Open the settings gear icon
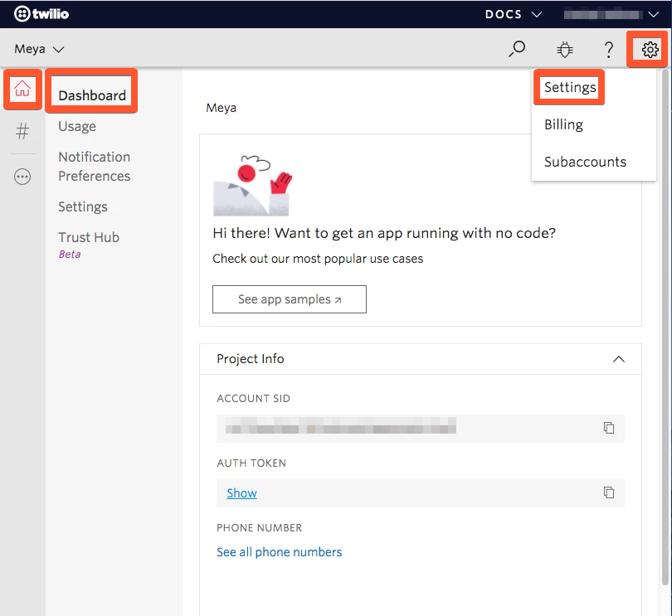672x616 pixels. tap(650, 50)
